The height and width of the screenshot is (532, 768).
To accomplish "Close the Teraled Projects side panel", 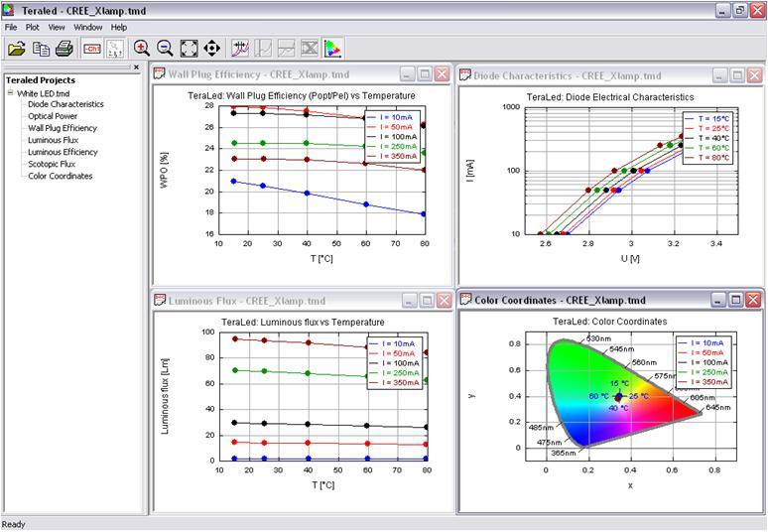I will point(137,67).
